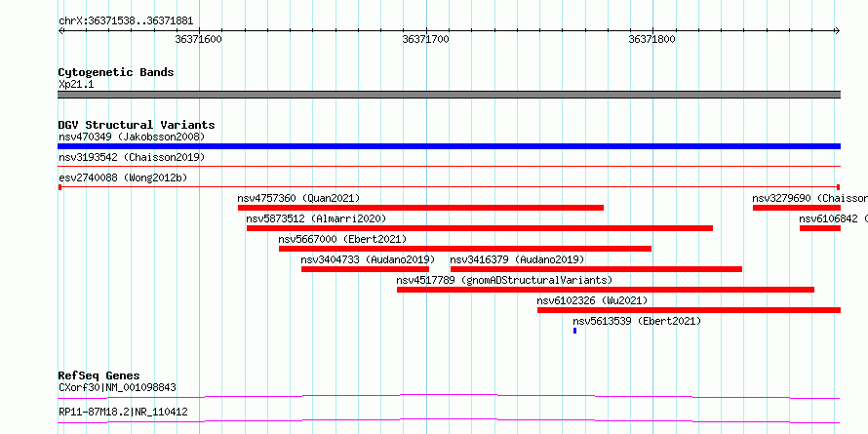Click the nsv5667000 (Ebert2021) label
The width and height of the screenshot is (868, 434).
point(342,239)
